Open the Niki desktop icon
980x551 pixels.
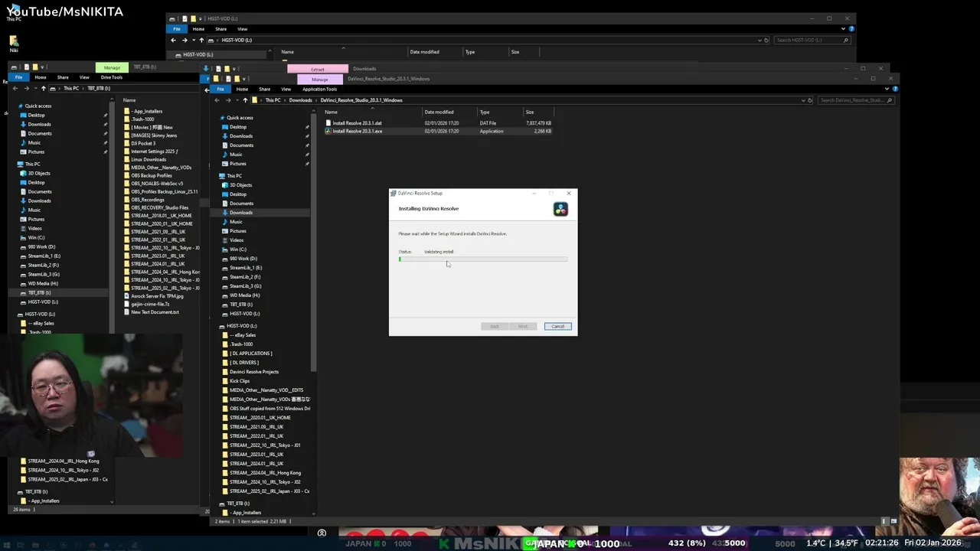(14, 44)
